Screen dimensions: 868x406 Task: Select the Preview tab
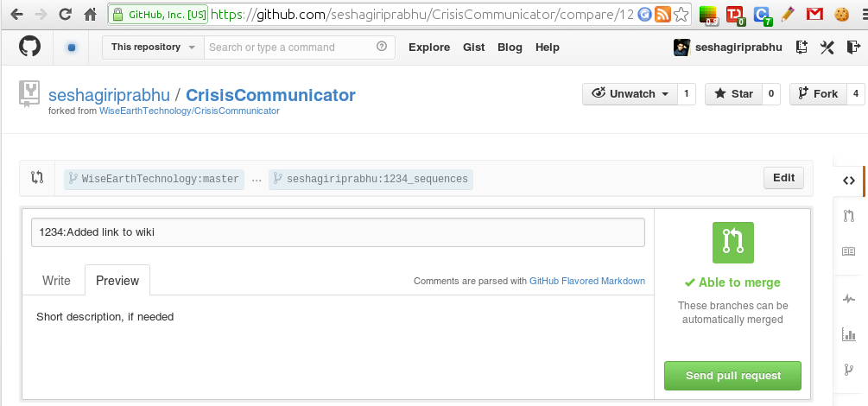(x=117, y=280)
